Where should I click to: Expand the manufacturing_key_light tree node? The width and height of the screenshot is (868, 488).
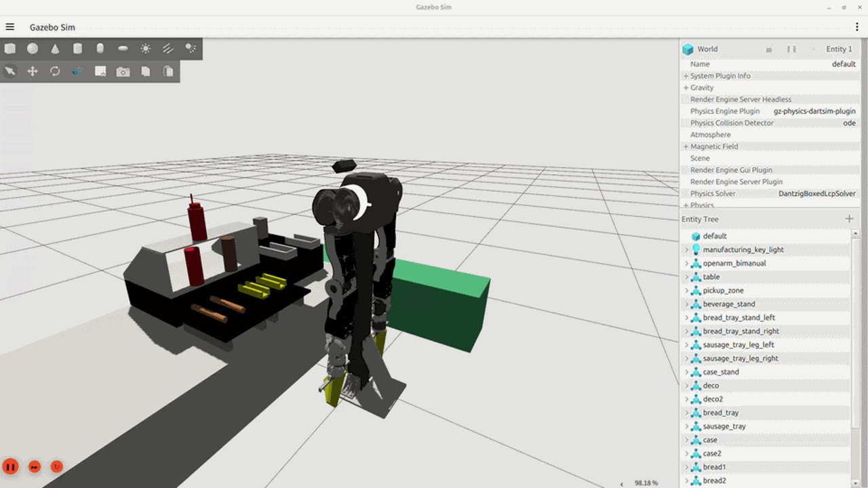[686, 249]
